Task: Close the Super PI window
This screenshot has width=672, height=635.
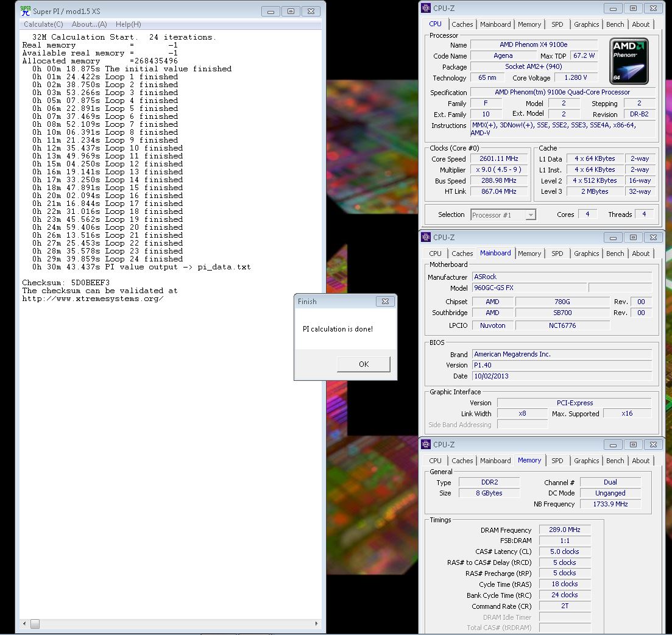Action: tap(311, 11)
